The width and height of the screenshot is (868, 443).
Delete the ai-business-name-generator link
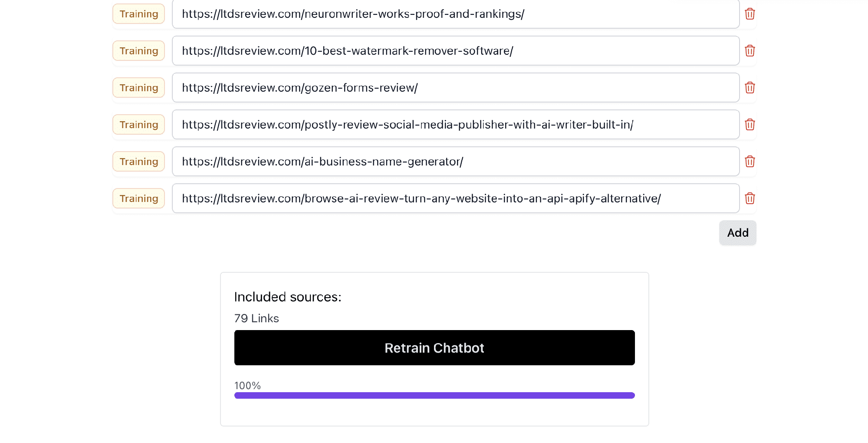click(750, 162)
